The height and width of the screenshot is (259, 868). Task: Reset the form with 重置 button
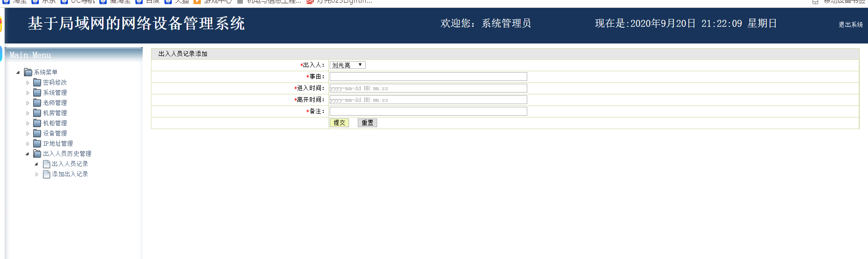click(x=368, y=123)
